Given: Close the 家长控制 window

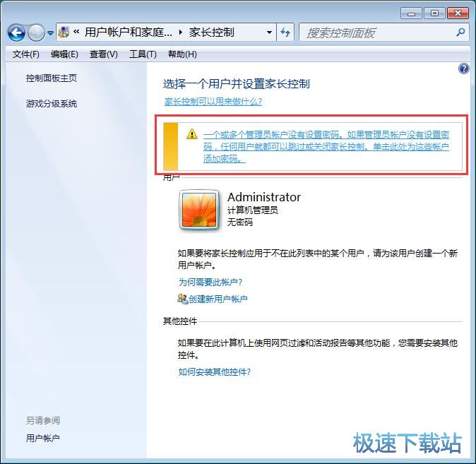Looking at the screenshot, I should pyautogui.click(x=458, y=13).
